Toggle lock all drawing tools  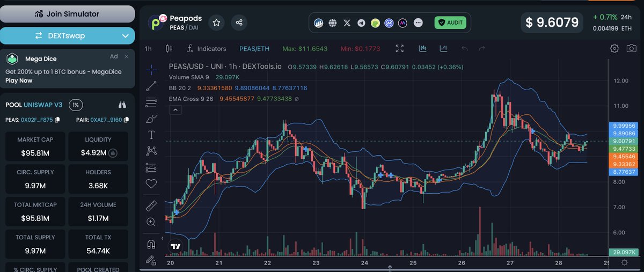tap(151, 260)
